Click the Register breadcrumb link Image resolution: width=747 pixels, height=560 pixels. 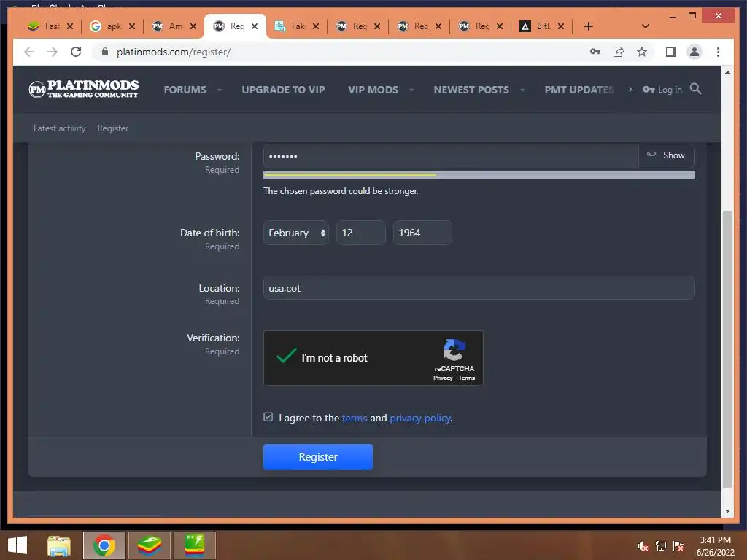(x=113, y=128)
